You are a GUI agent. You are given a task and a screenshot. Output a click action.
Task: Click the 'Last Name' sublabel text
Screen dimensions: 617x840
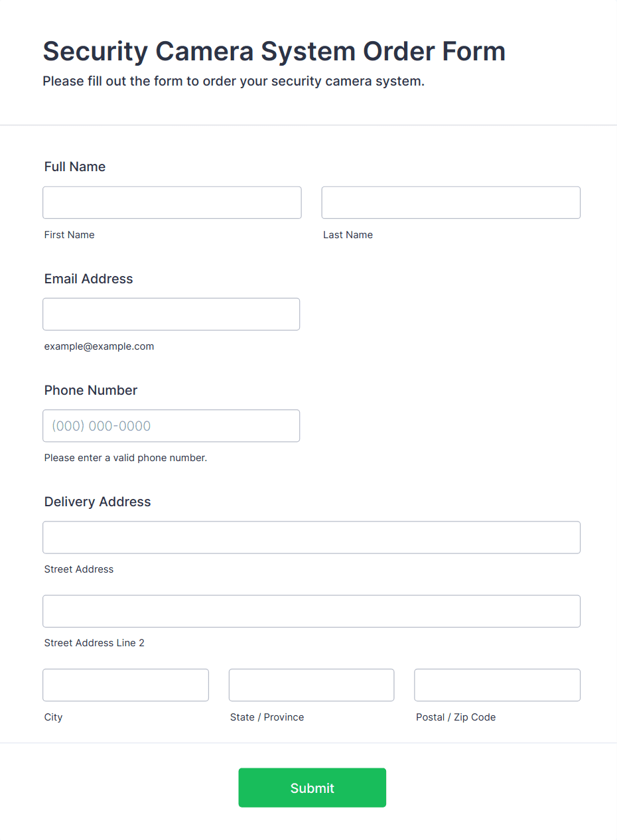click(x=348, y=235)
